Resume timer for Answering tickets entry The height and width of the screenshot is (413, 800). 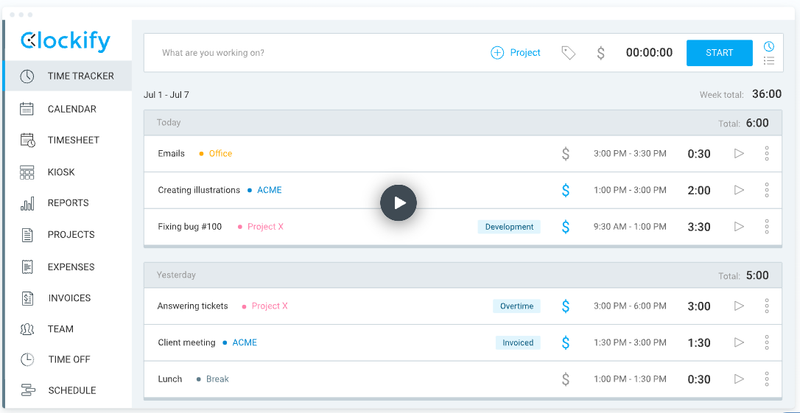pos(739,306)
